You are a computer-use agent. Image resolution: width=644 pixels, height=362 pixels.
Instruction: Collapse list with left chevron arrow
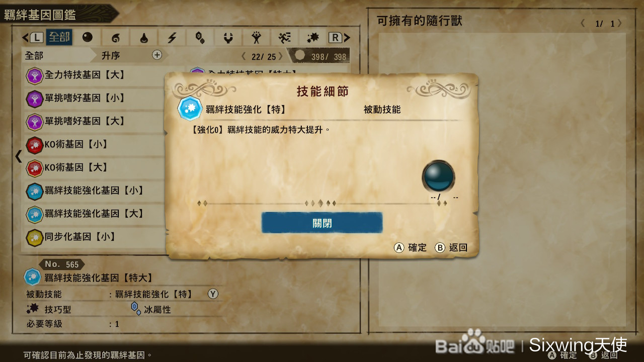(19, 156)
